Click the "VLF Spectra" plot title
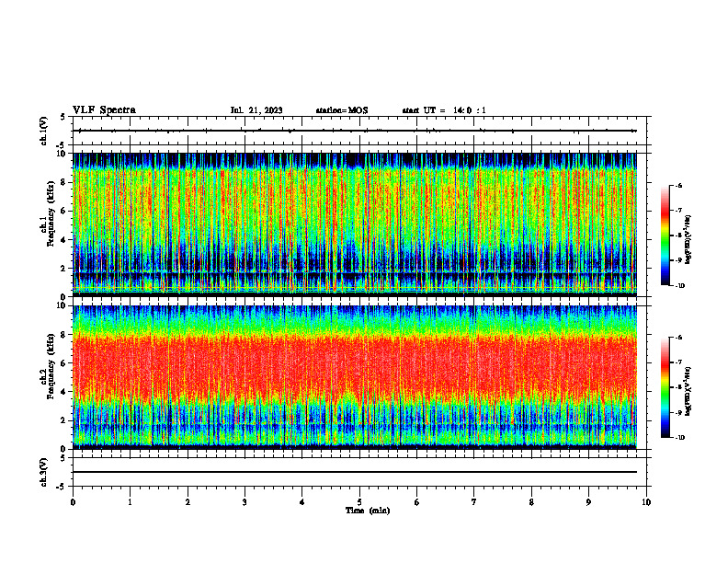Image resolution: width=728 pixels, height=563 pixels. 104,110
